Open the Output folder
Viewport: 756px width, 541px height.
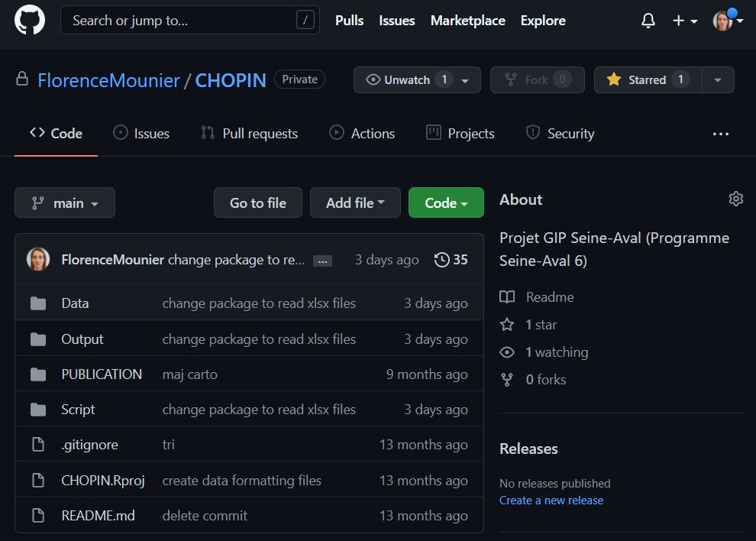coord(82,339)
